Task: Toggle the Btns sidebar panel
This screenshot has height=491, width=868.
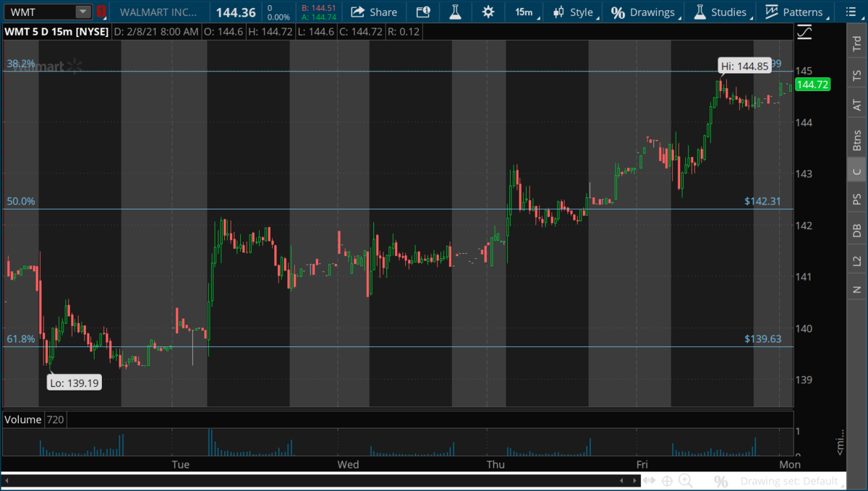Action: (857, 139)
